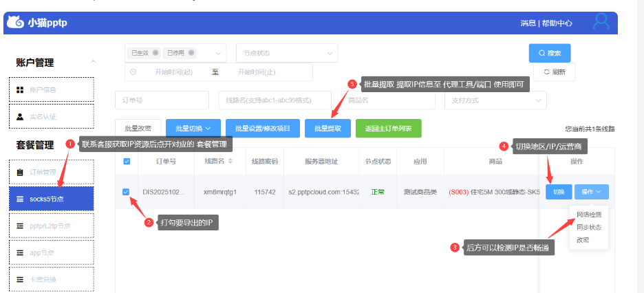This screenshot has width=644, height=293.
Task: Select 同步状态 from the operations menu
Action: tap(589, 228)
